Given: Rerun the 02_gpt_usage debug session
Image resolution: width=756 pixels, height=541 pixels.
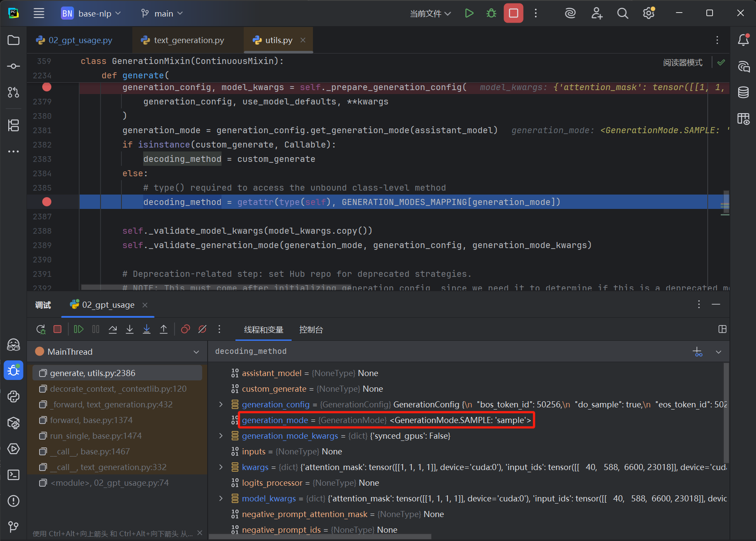Looking at the screenshot, I should (x=40, y=329).
